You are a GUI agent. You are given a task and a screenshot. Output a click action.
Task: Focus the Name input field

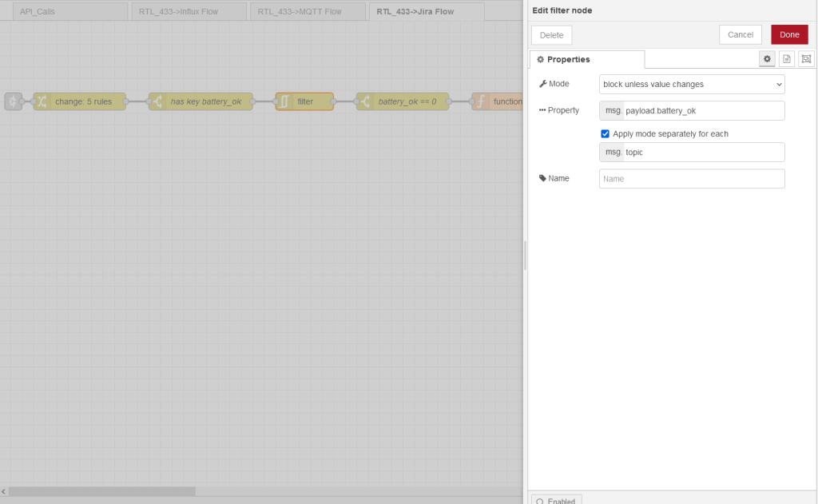(x=692, y=179)
